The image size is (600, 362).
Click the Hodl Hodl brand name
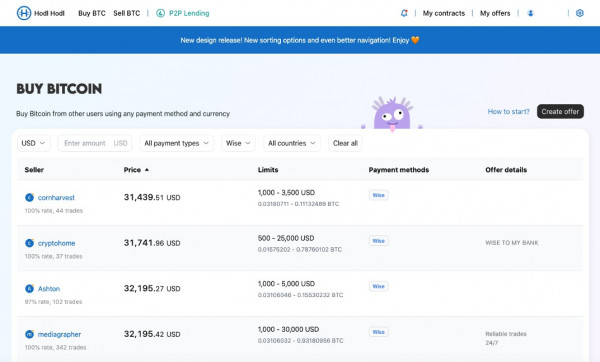click(x=49, y=13)
